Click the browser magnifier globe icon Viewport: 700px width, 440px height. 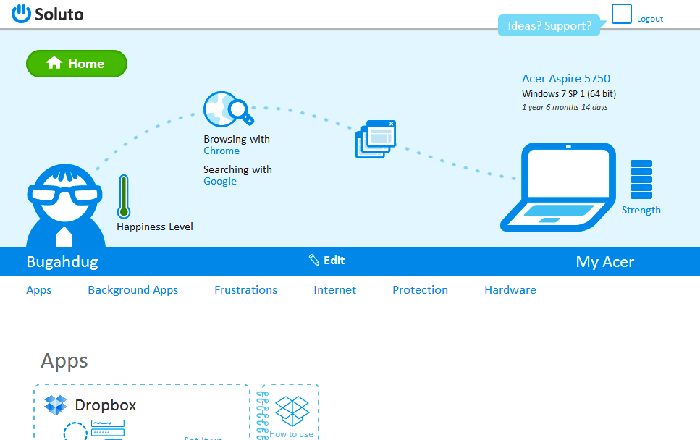pos(224,108)
